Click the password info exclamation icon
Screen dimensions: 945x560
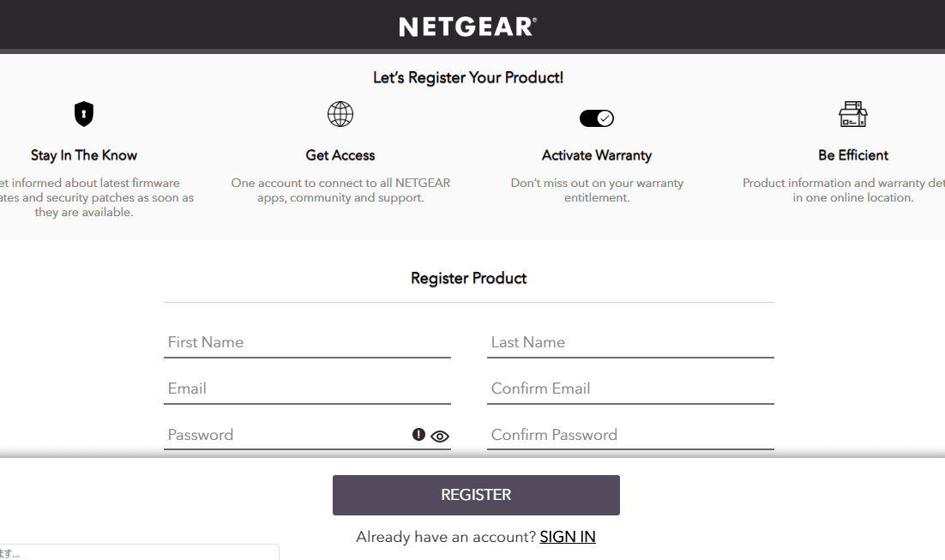click(x=418, y=435)
